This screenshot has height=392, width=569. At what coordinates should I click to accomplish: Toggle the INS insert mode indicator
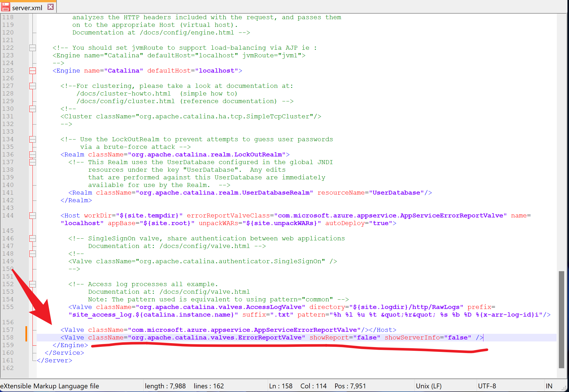(549, 386)
